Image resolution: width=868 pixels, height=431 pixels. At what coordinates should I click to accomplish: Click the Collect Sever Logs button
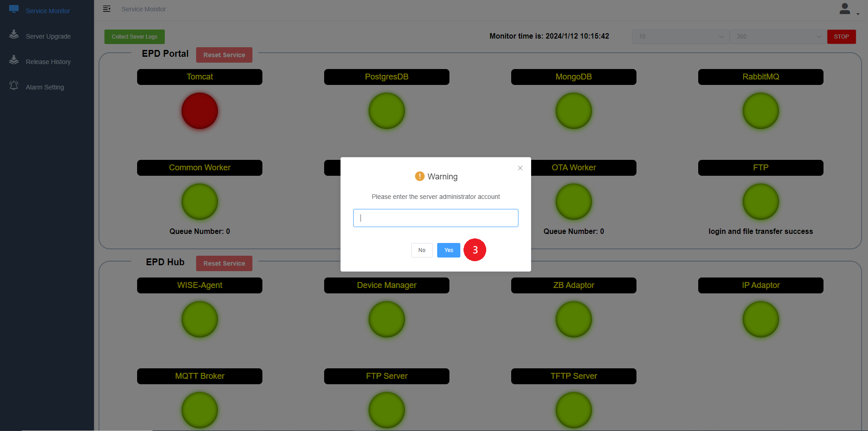[134, 37]
